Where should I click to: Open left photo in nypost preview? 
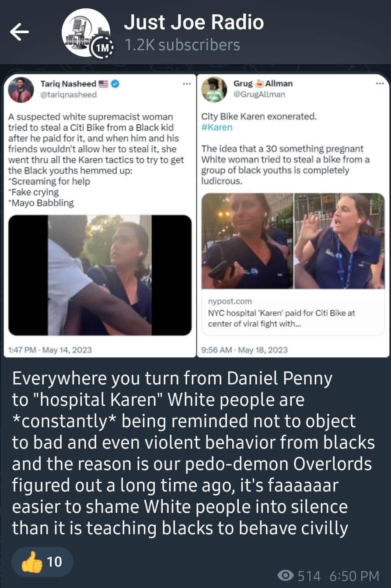point(247,241)
